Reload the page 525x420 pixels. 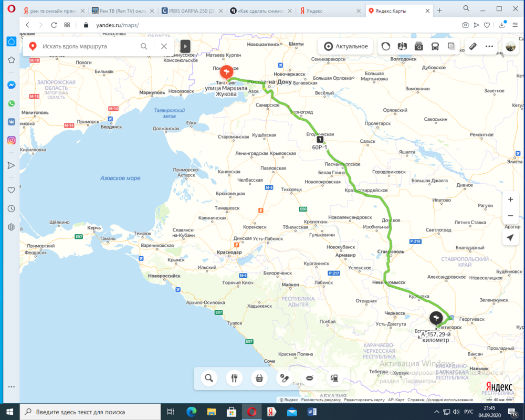click(54, 25)
